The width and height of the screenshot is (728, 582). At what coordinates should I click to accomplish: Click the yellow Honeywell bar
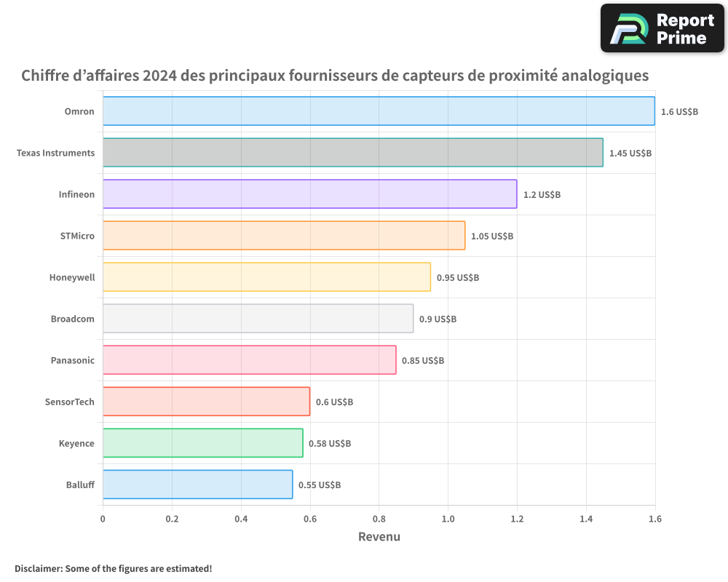coord(266,277)
